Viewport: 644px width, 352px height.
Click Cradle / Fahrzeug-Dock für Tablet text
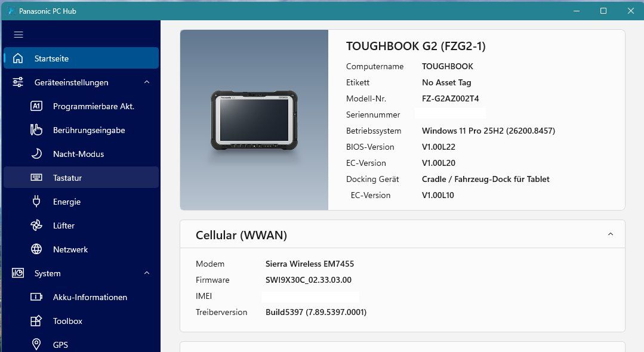tap(485, 179)
